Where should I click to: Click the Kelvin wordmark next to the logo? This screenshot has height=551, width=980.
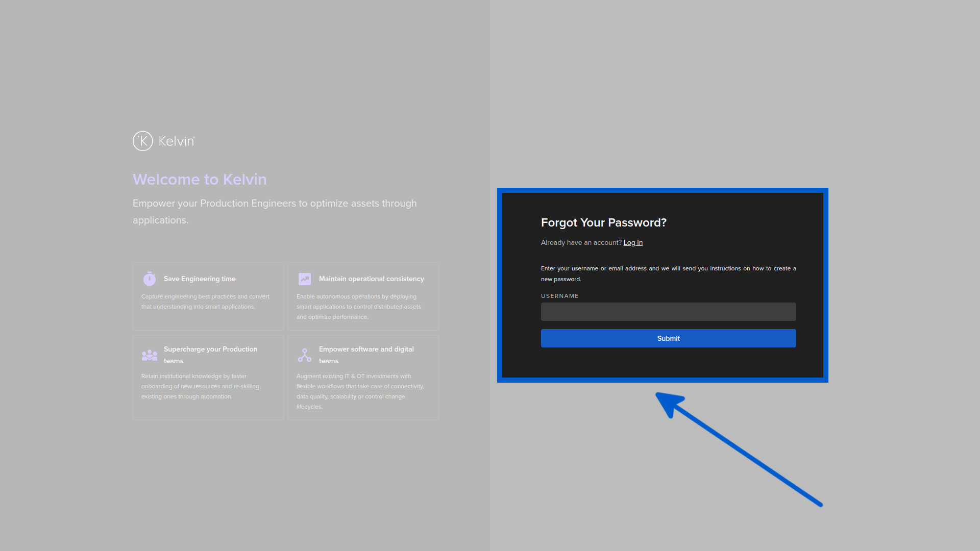176,141
